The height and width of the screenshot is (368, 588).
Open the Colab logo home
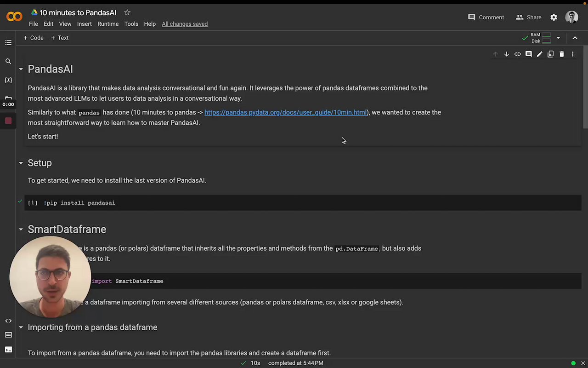[14, 17]
